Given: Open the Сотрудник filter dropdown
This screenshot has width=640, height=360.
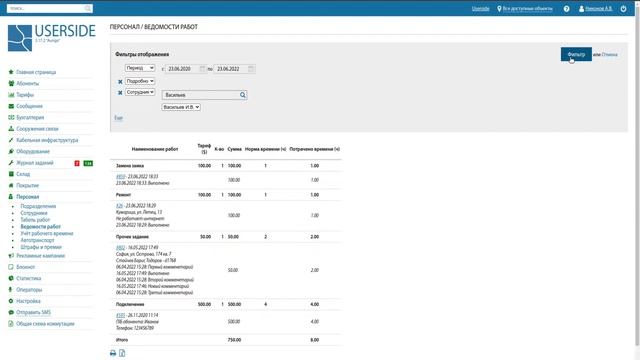Looking at the screenshot, I should pyautogui.click(x=140, y=92).
